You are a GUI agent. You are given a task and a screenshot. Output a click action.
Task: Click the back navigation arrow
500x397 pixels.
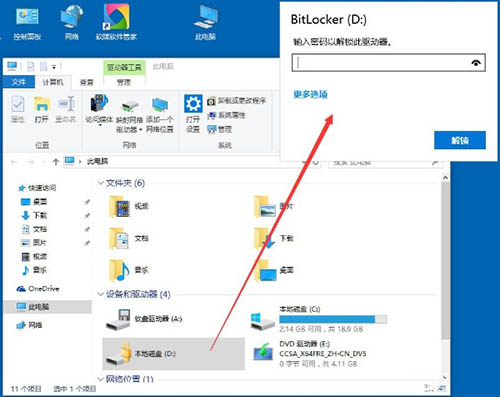tap(14, 162)
